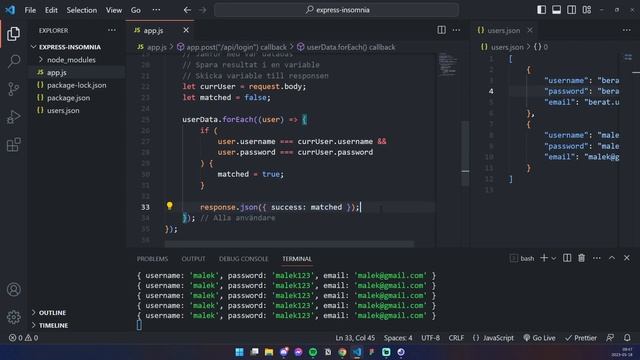
Task: Open terminal panel more actions menu
Action: coord(596,258)
